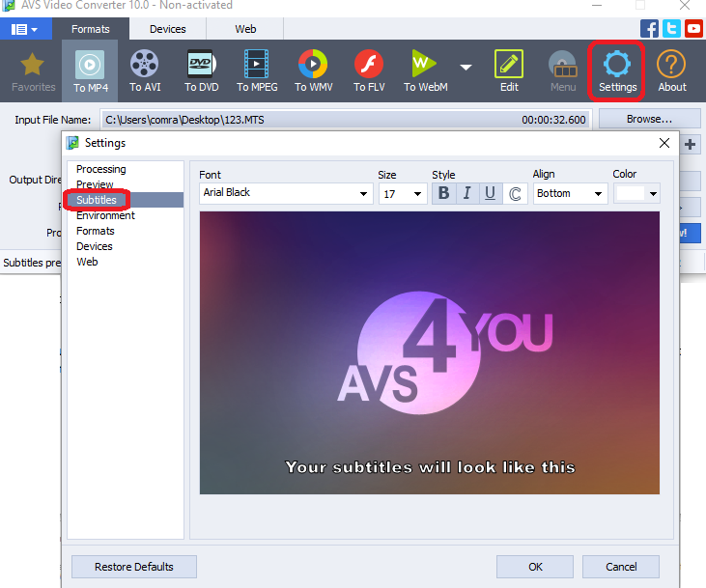706x588 pixels.
Task: Switch to the Web tab
Action: pos(245,29)
